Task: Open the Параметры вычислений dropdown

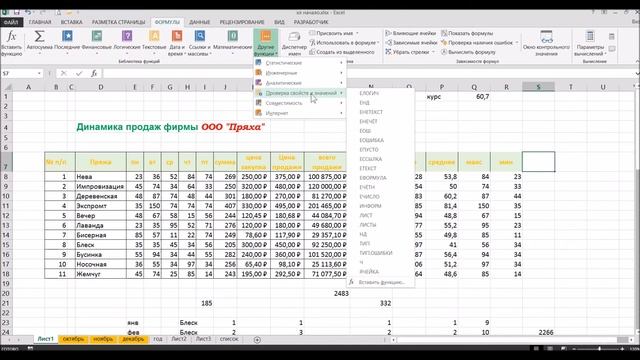Action: pyautogui.click(x=590, y=43)
